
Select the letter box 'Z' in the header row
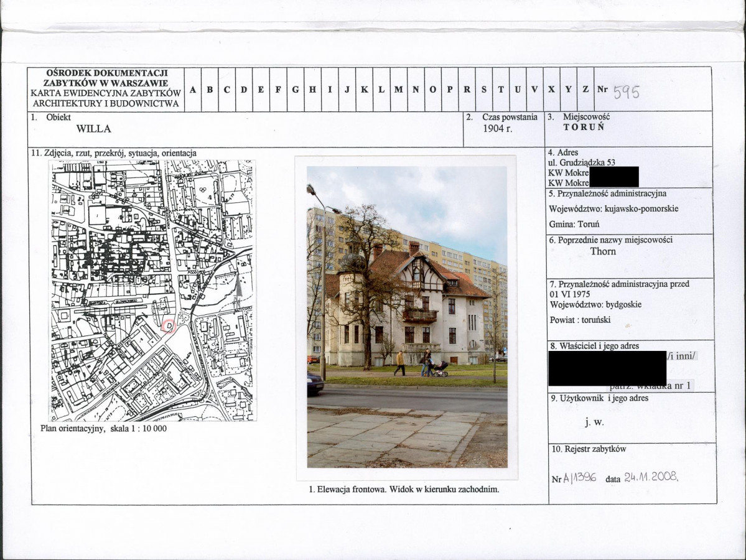tap(585, 90)
